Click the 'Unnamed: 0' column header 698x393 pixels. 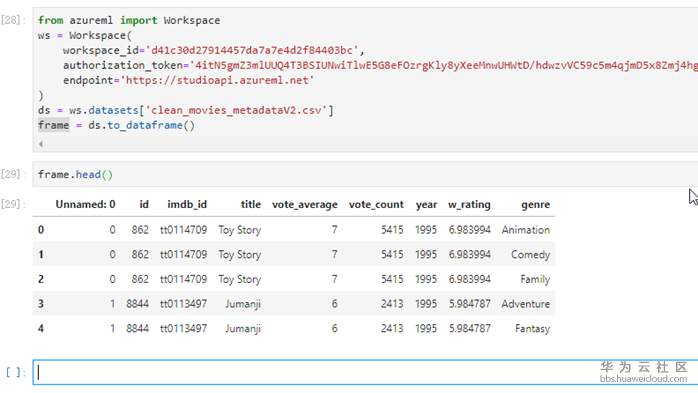(x=85, y=204)
